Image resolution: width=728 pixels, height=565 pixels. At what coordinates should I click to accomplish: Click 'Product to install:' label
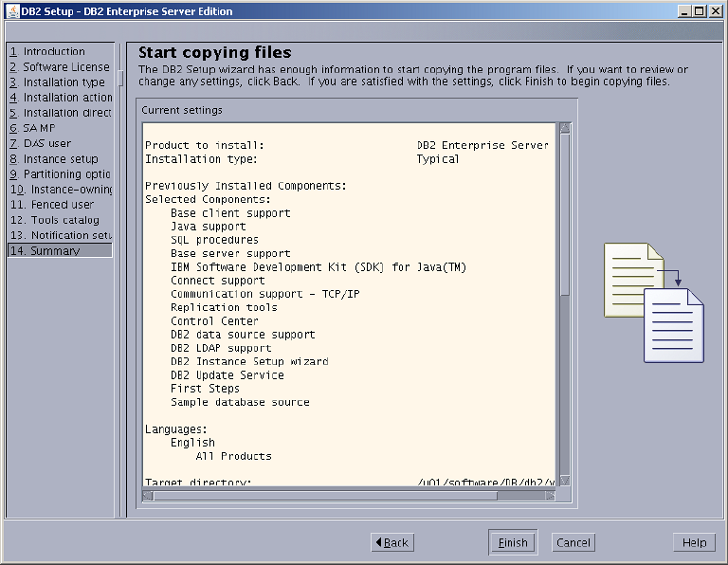(205, 145)
